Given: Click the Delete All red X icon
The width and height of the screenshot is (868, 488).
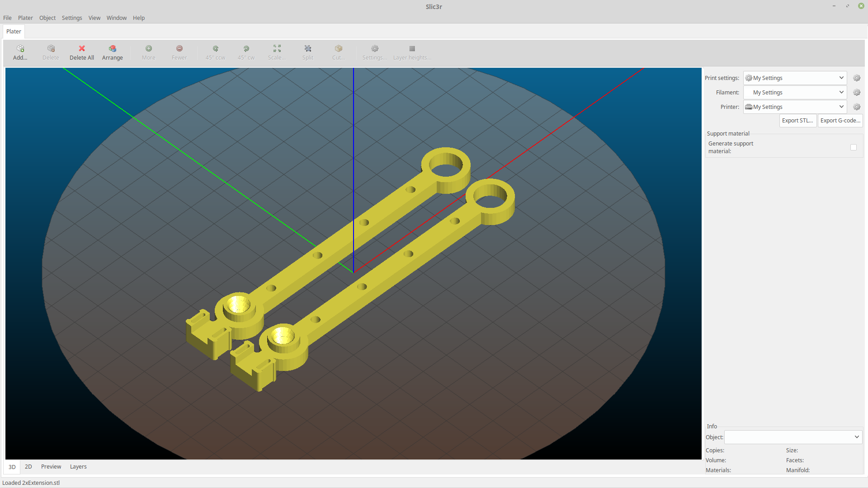Looking at the screenshot, I should [82, 48].
